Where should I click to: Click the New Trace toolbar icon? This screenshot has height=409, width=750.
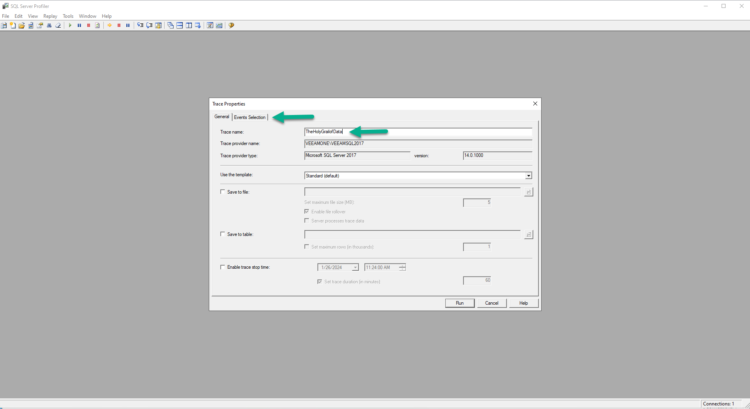(x=5, y=25)
